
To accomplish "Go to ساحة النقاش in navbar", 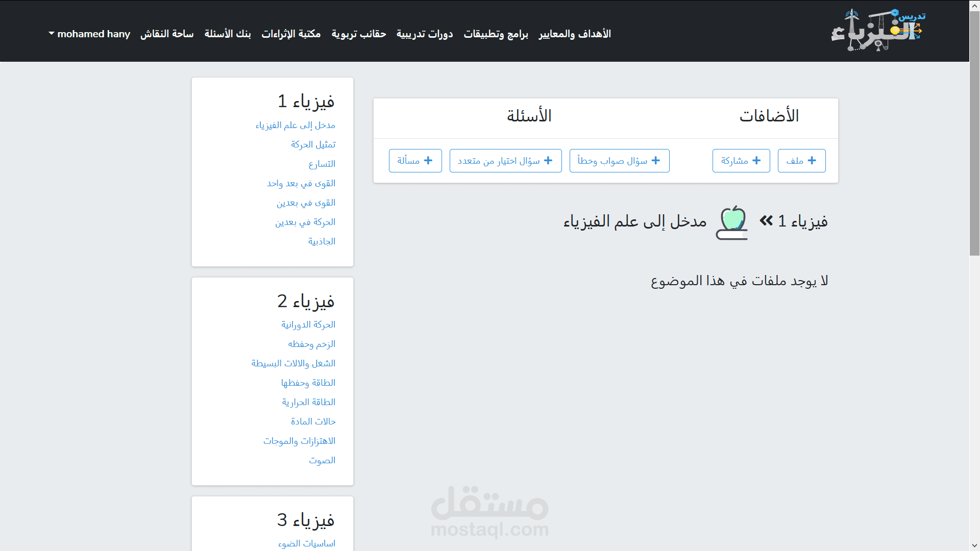I will click(167, 34).
